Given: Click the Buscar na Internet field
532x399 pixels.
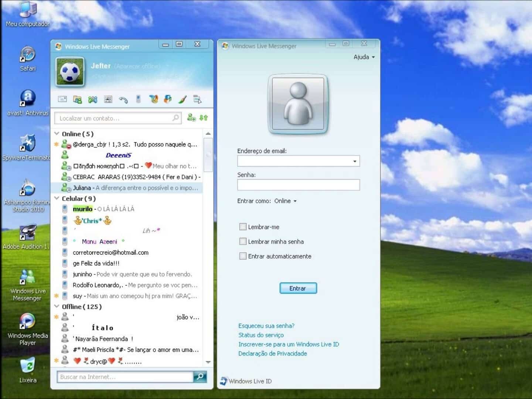Looking at the screenshot, I should click(125, 377).
